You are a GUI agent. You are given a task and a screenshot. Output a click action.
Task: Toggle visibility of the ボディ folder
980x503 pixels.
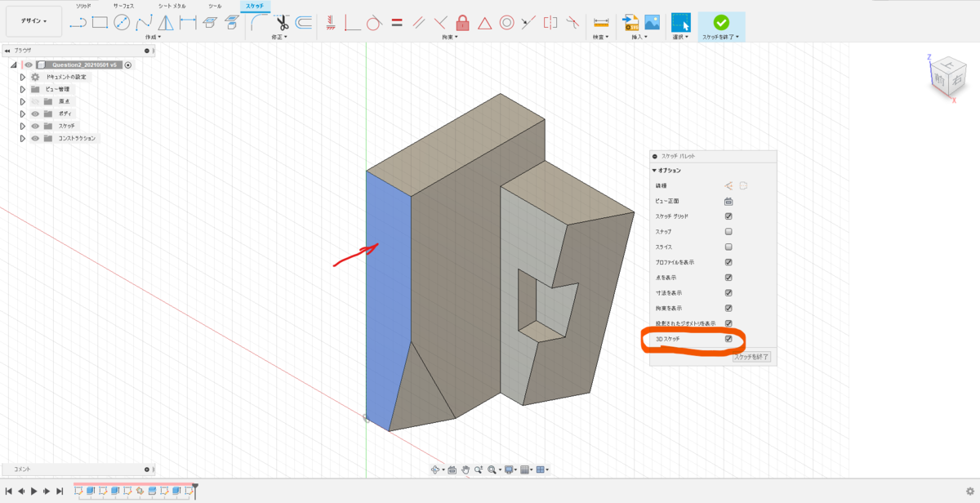[35, 114]
